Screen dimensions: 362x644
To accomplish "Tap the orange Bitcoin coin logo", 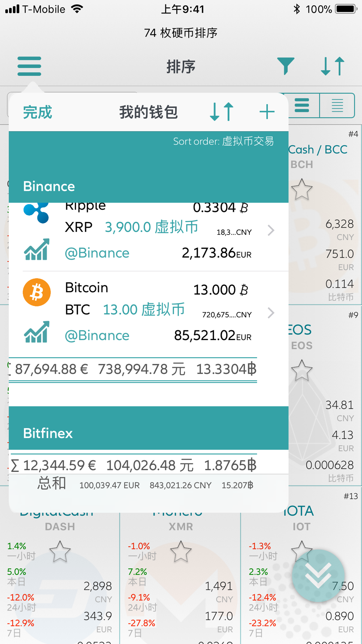I will 37,292.
